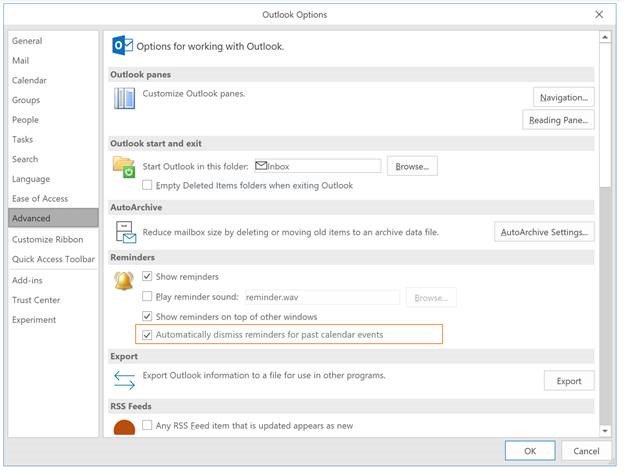The image size is (624, 473).
Task: Click the Navigation... button
Action: (x=564, y=97)
